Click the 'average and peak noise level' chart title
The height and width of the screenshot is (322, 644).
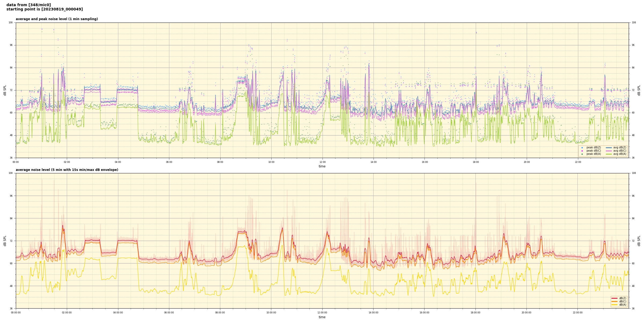click(x=57, y=19)
